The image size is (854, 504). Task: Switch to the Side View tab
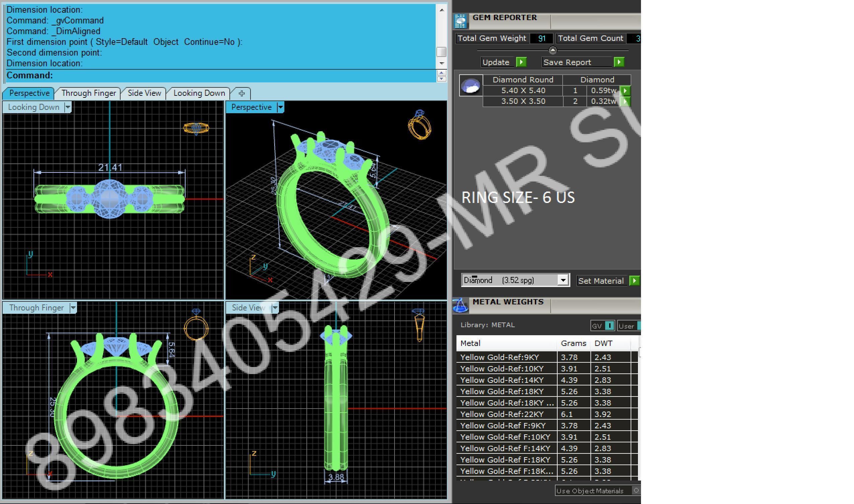pos(144,93)
